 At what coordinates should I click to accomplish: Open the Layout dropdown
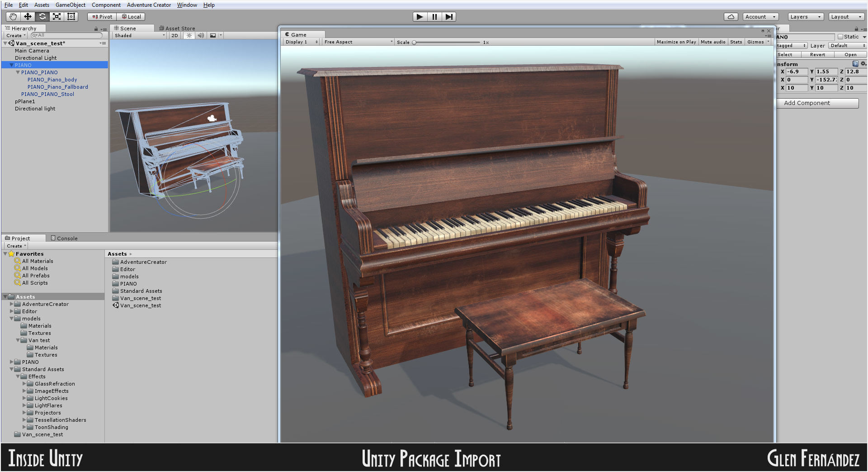[846, 17]
